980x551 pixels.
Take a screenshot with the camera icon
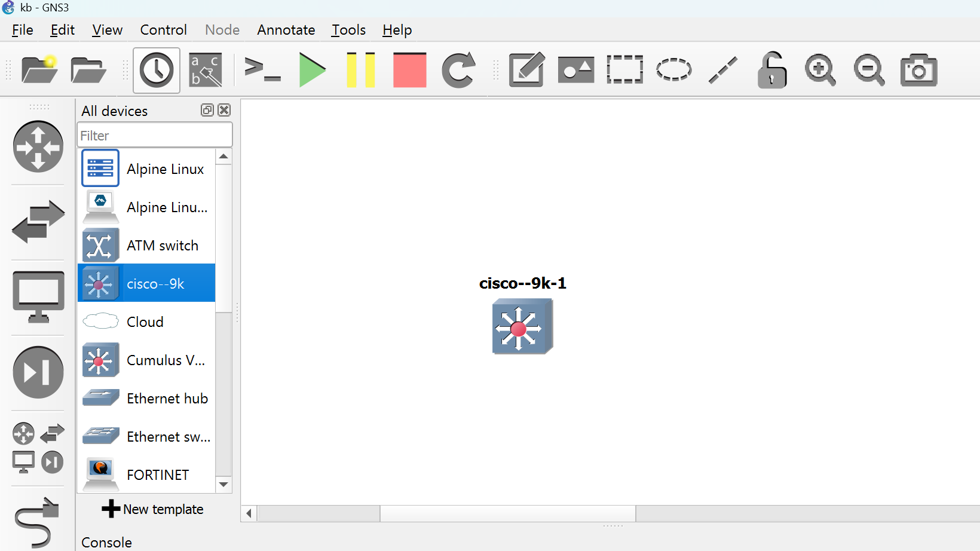pyautogui.click(x=918, y=70)
